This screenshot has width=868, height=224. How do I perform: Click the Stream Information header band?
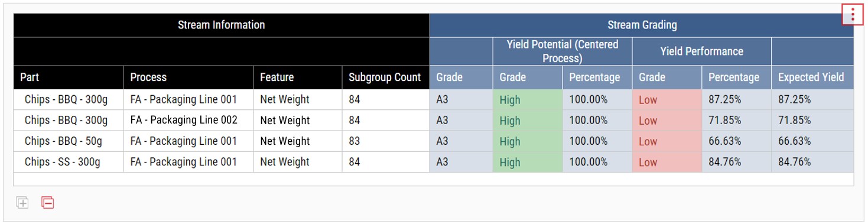222,25
